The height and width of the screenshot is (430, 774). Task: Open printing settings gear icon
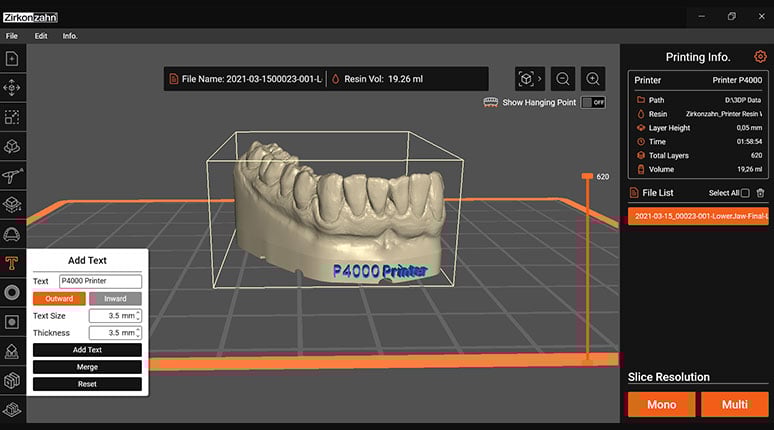(760, 57)
